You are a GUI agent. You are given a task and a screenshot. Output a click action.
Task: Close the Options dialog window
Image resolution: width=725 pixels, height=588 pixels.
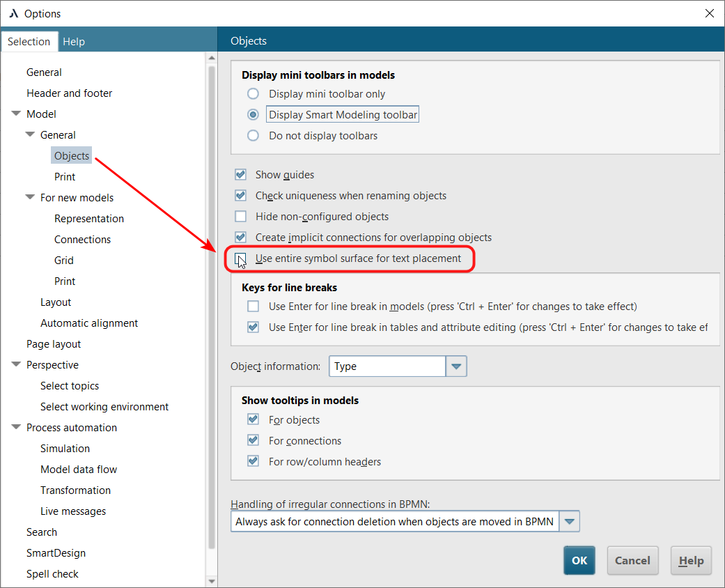tap(710, 13)
